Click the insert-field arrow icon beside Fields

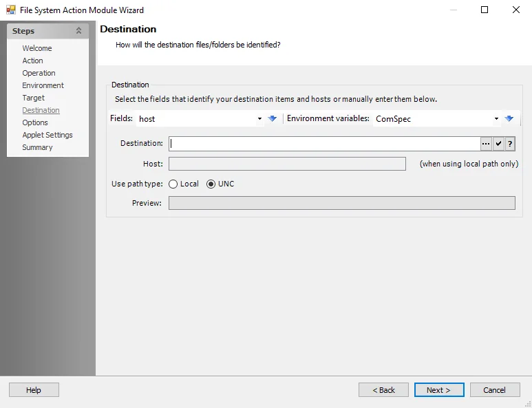point(272,118)
